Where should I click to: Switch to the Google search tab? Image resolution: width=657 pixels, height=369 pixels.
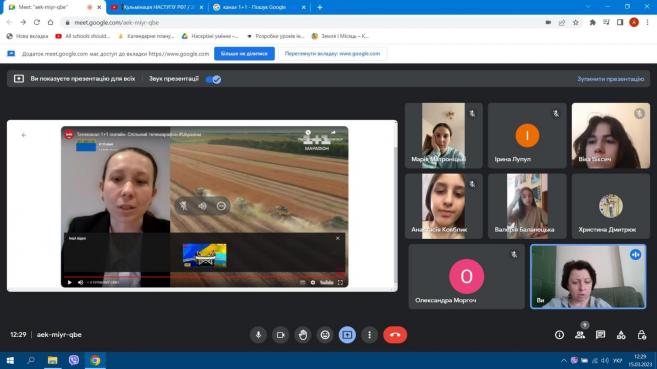pos(259,7)
